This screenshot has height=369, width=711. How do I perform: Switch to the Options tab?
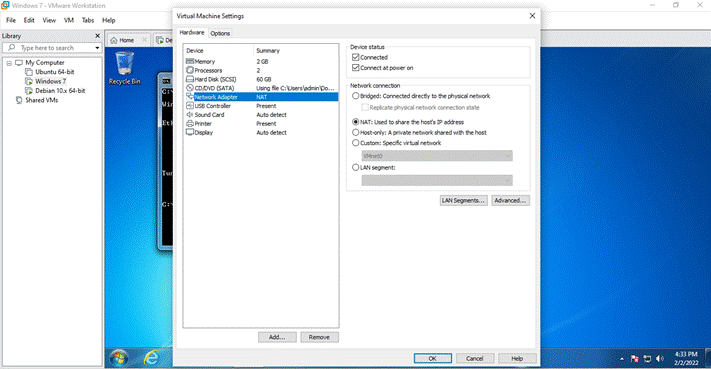pyautogui.click(x=220, y=33)
